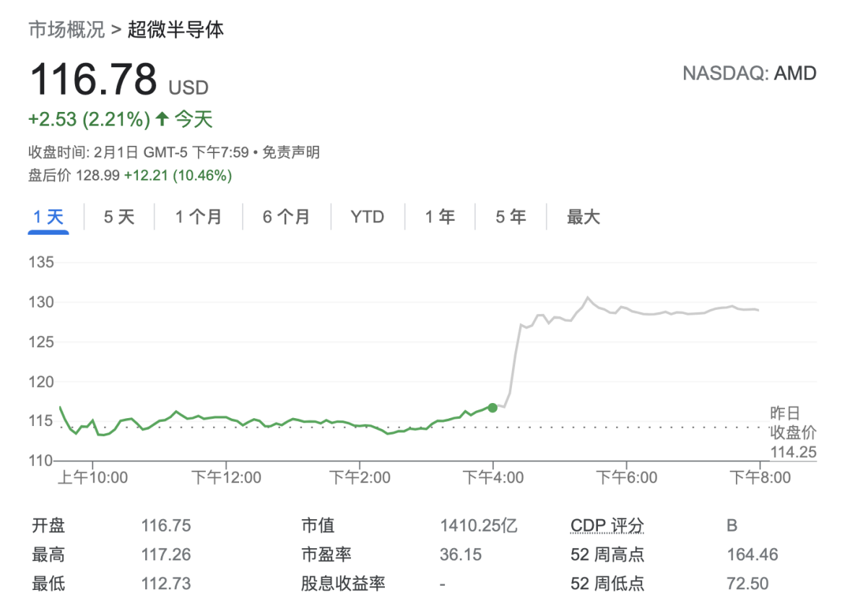This screenshot has height=616, width=863.
Task: Select the 1 天 time range tab
Action: point(48,217)
